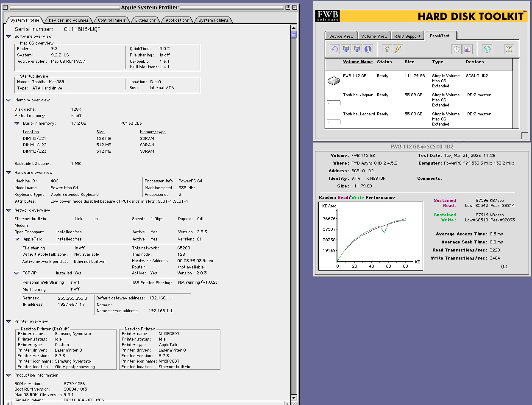This screenshot has width=532, height=405.
Task: Click the Write Transactions/sec value 3404
Action: pyautogui.click(x=495, y=258)
